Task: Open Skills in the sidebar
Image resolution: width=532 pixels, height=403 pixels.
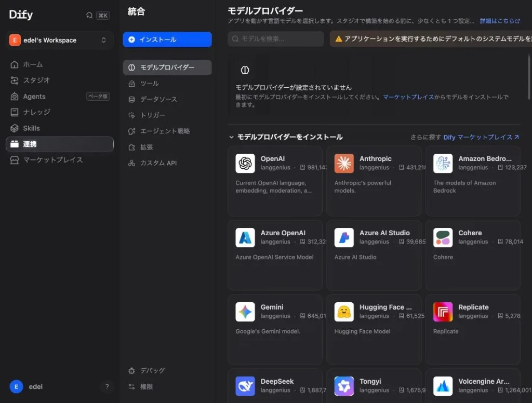Action: pyautogui.click(x=60, y=128)
